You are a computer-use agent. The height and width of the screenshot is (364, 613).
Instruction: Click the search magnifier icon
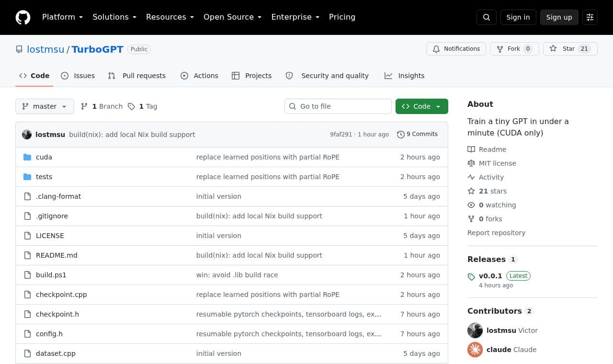click(487, 17)
